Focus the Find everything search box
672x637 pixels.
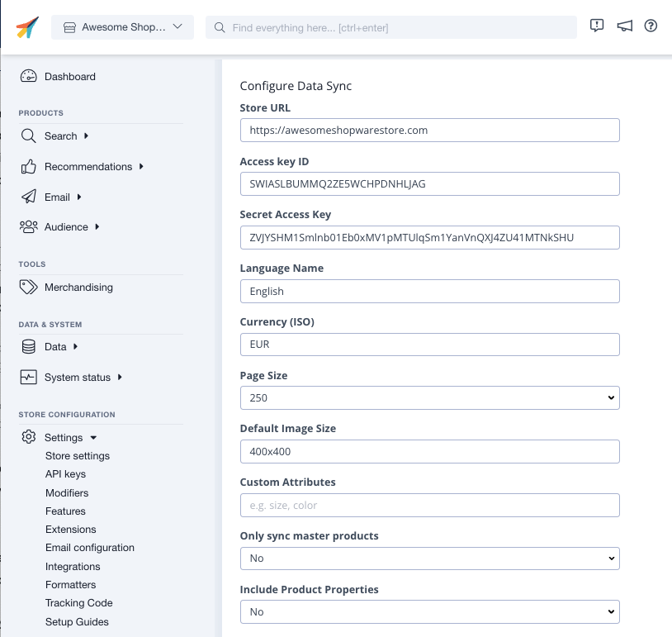click(x=396, y=27)
